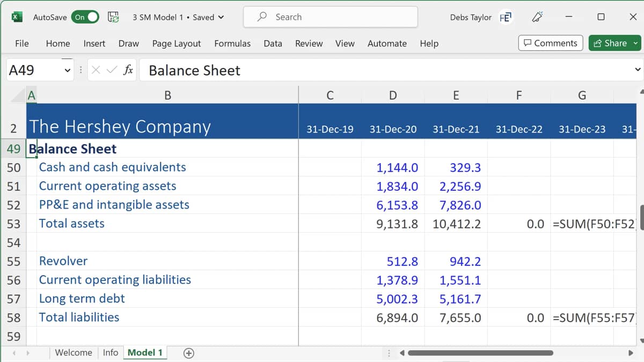Select column F header
Image resolution: width=644 pixels, height=362 pixels.
(519, 95)
